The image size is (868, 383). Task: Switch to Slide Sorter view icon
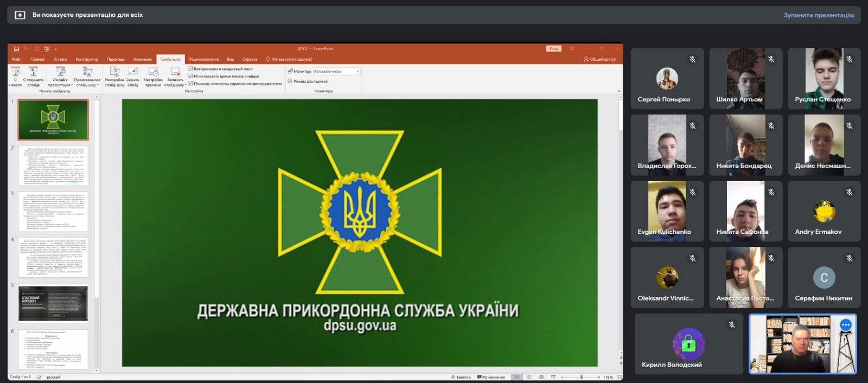point(529,377)
